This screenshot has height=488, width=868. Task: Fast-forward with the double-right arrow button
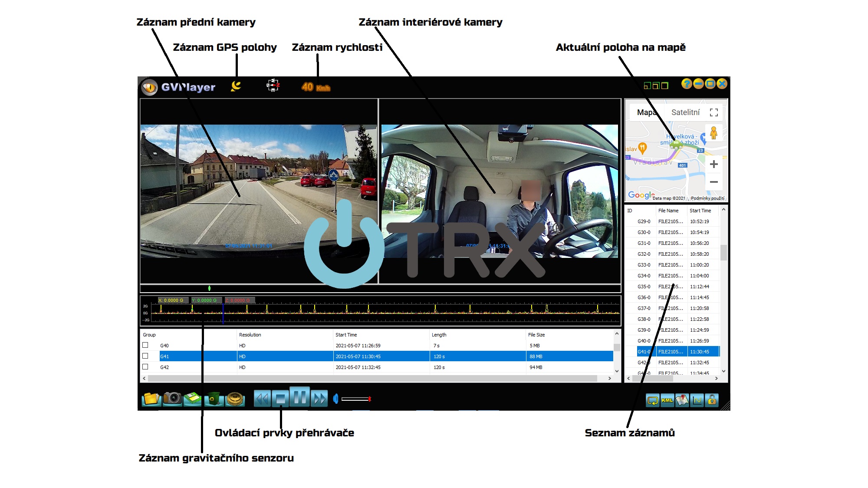pyautogui.click(x=319, y=398)
